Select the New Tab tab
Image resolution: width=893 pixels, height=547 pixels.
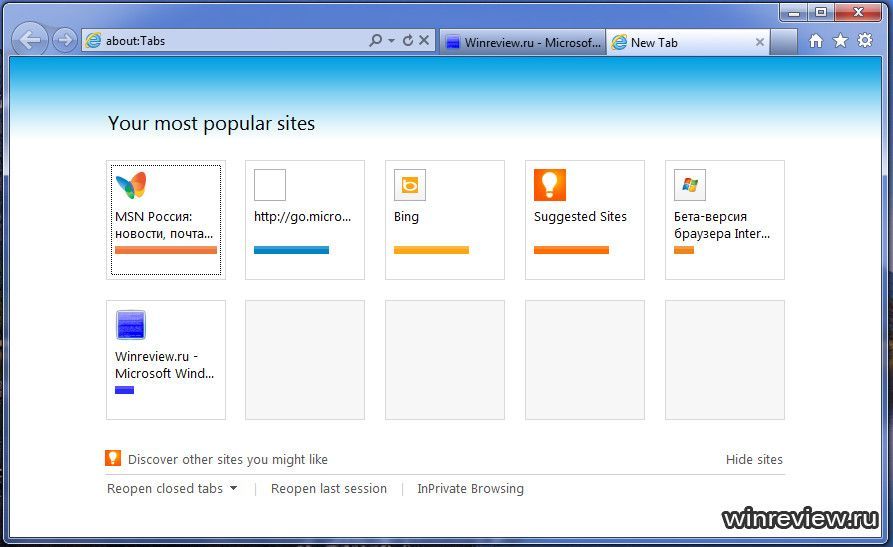(680, 42)
